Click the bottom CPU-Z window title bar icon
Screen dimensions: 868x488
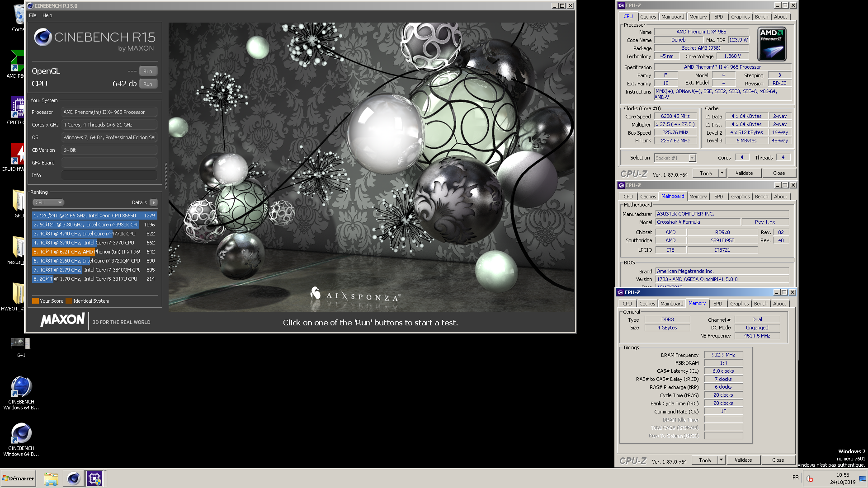pos(620,292)
